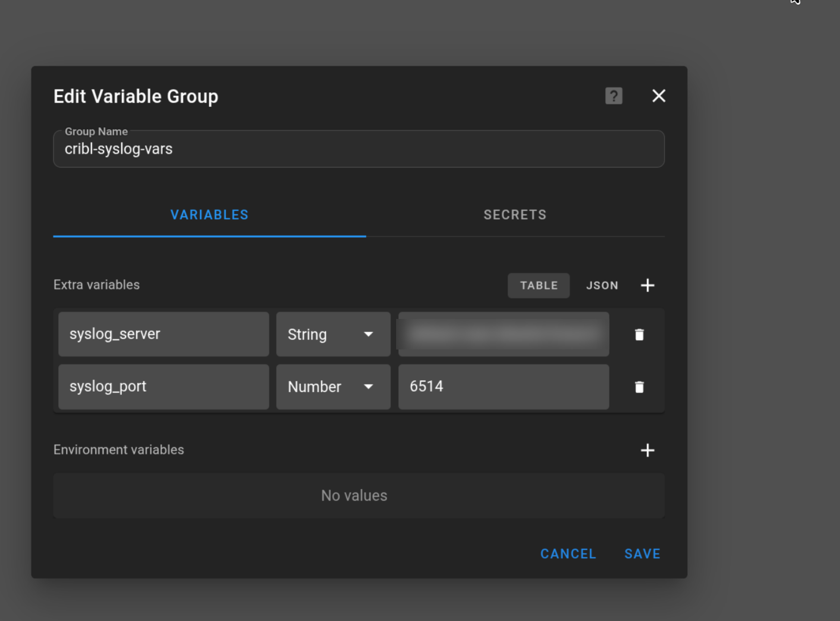Edit the syslog_port name field
Image resolution: width=840 pixels, height=621 pixels.
click(x=164, y=387)
